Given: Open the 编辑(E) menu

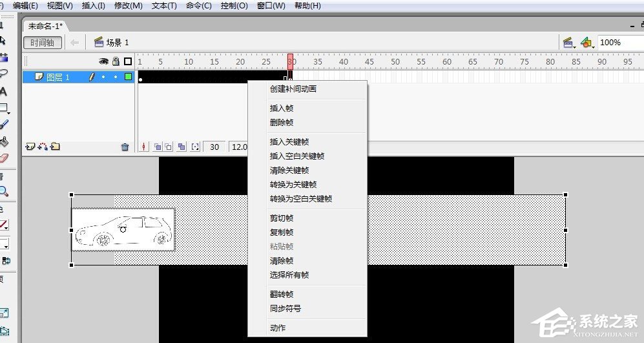Looking at the screenshot, I should pyautogui.click(x=25, y=6).
